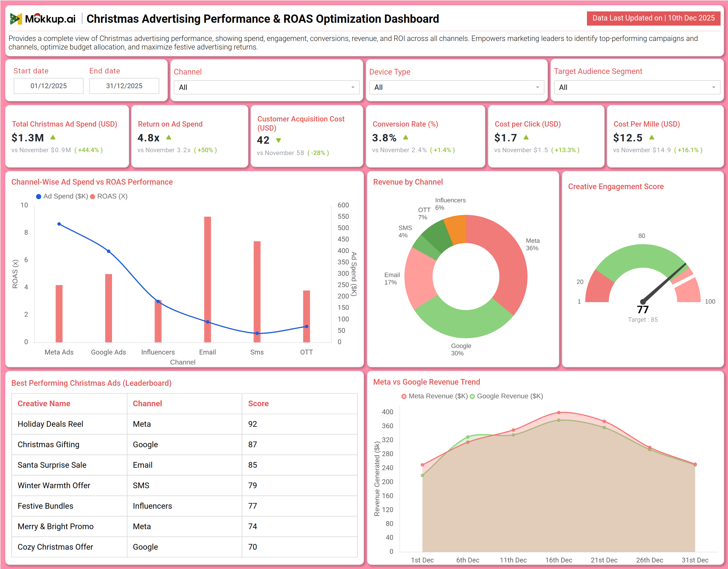Click the Ad Spend ($K) legend marker

coord(39,197)
